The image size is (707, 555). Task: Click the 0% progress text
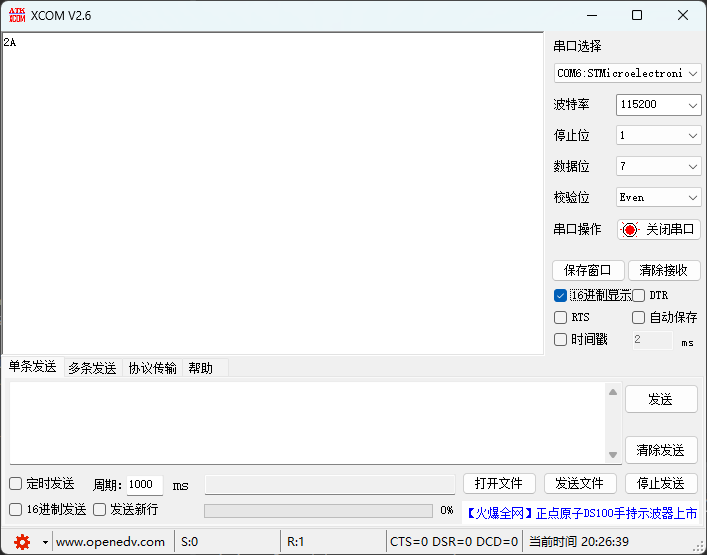[446, 510]
